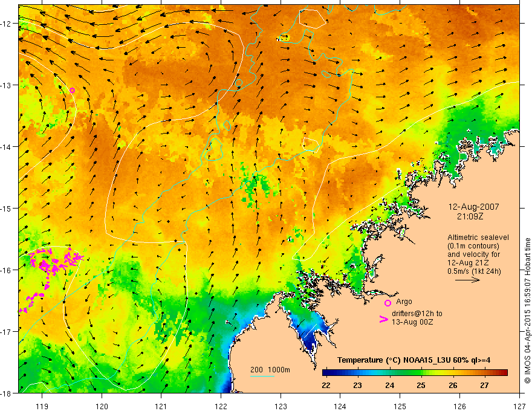Click colorbar tick label '27'
Screen dimensions: 532x411
point(484,385)
